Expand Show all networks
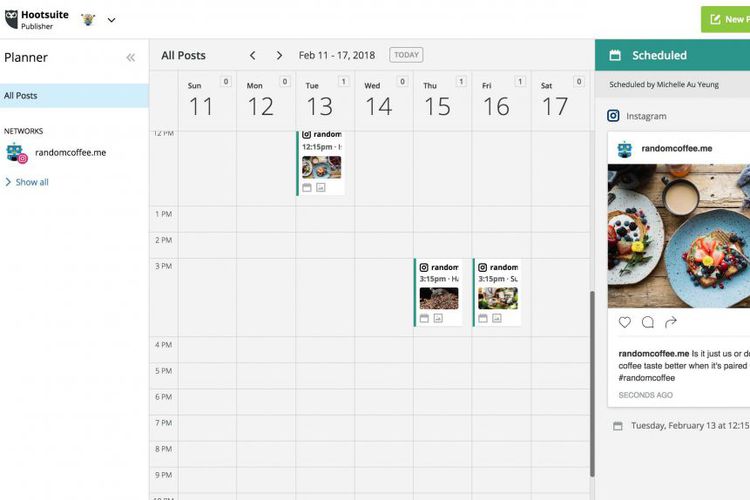Viewport: 750px width, 500px height. pos(27,182)
